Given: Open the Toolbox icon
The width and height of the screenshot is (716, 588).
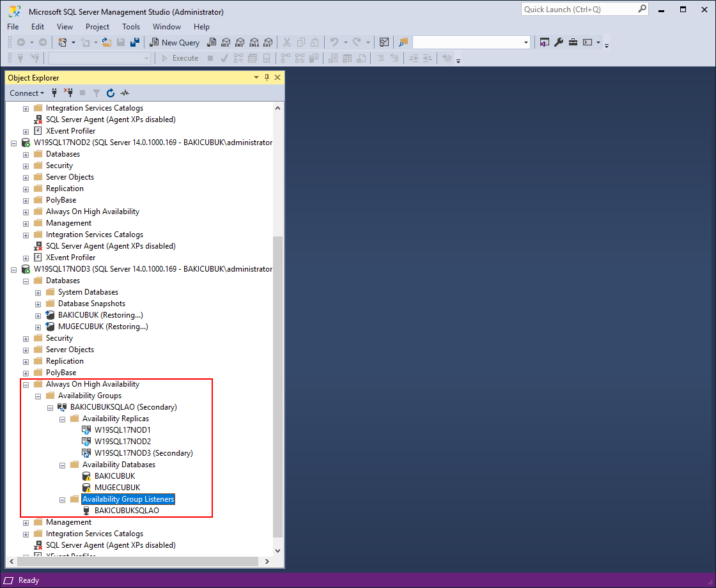Looking at the screenshot, I should pos(573,42).
